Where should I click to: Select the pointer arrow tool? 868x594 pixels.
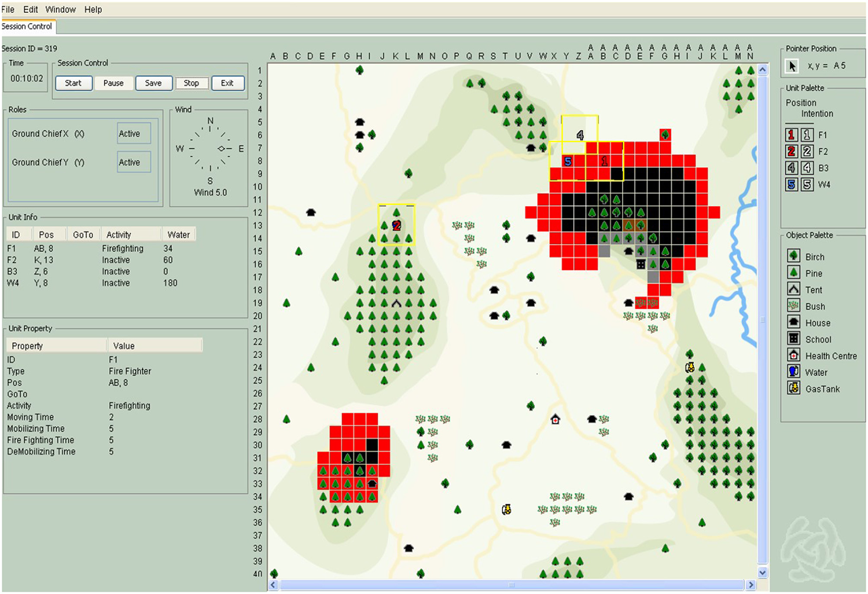point(792,66)
